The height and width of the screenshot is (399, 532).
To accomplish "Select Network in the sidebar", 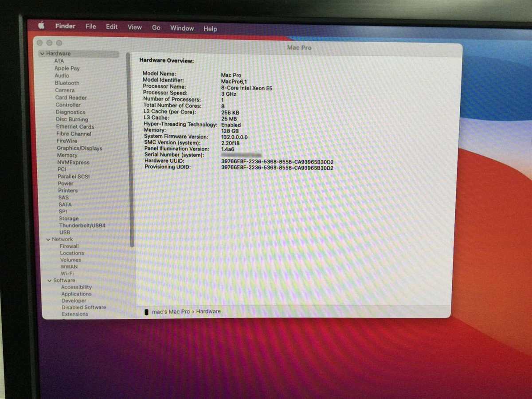I will (x=62, y=239).
